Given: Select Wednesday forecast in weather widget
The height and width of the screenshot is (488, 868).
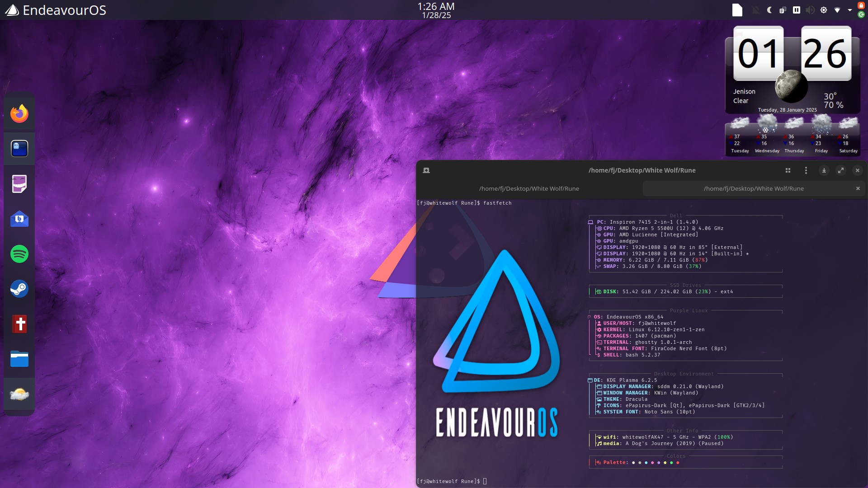Looking at the screenshot, I should click(x=767, y=135).
